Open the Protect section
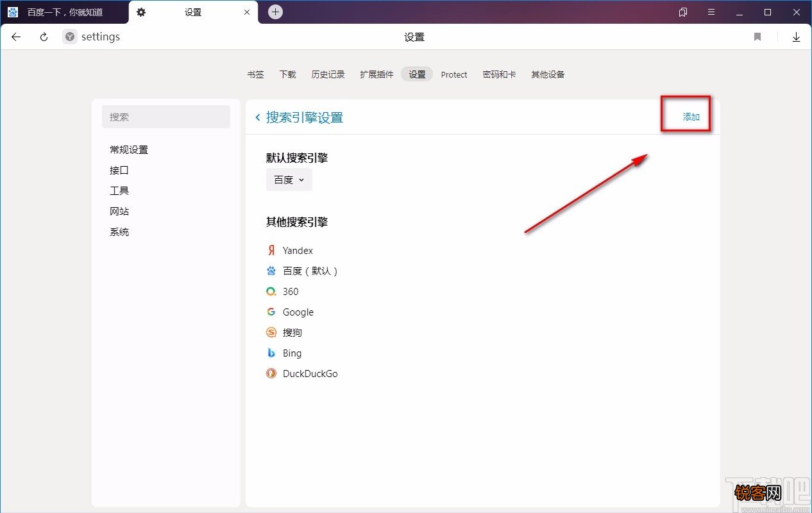 [x=454, y=74]
